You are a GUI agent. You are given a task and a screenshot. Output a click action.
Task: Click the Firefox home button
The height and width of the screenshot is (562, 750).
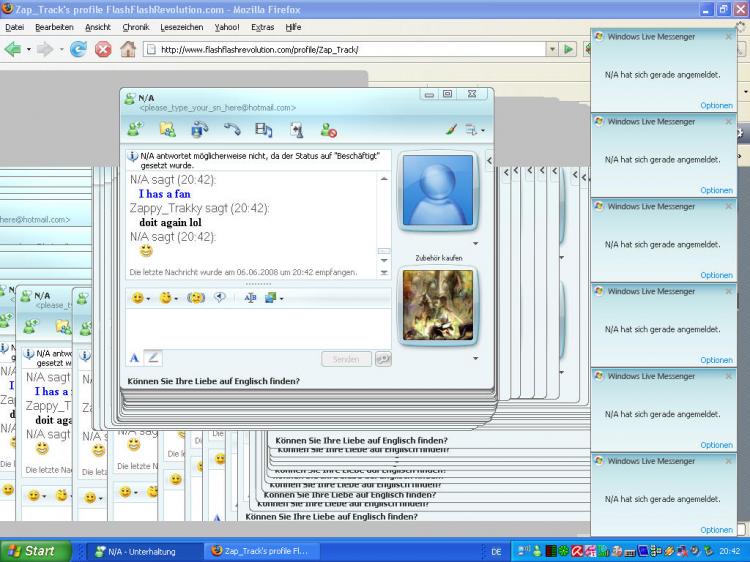click(x=127, y=48)
